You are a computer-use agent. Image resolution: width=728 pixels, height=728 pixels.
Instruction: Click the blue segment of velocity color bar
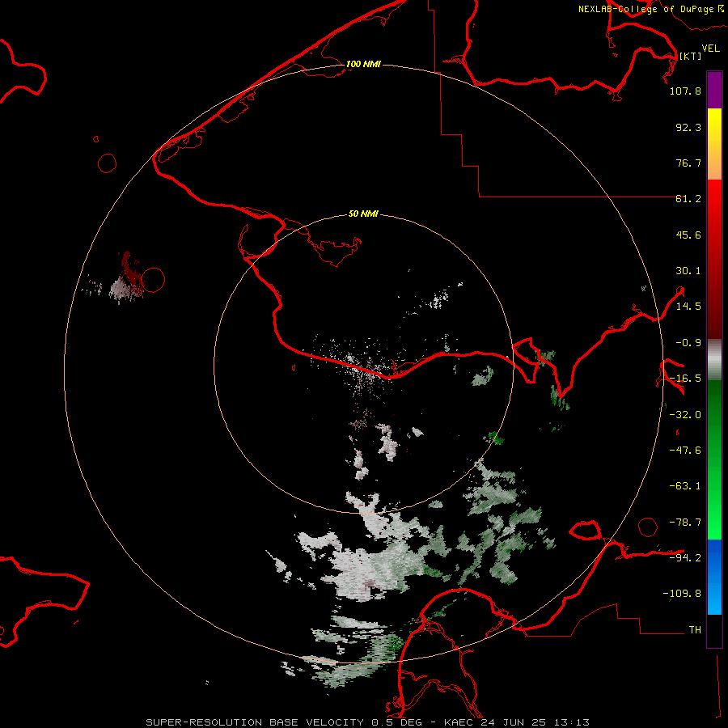pyautogui.click(x=714, y=577)
